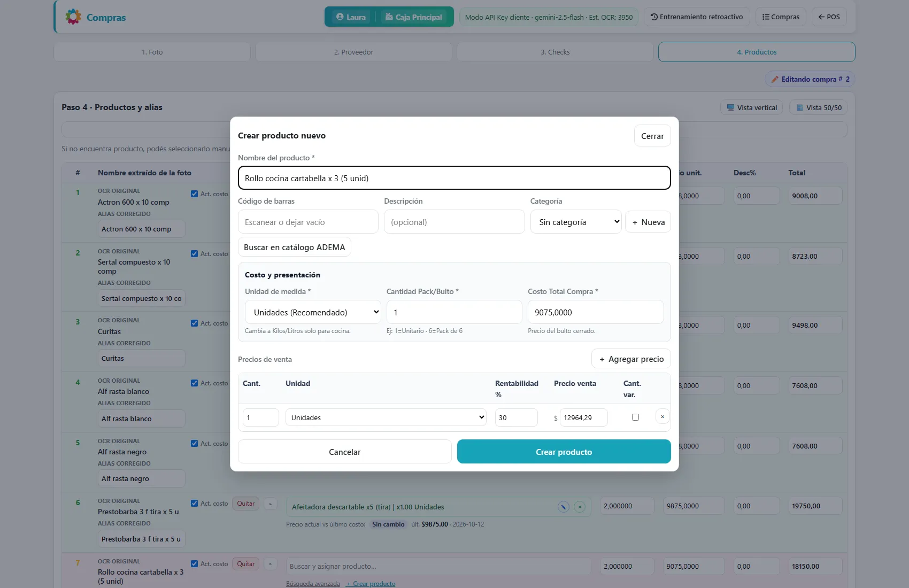Click the Costo Total Compra field

click(596, 312)
